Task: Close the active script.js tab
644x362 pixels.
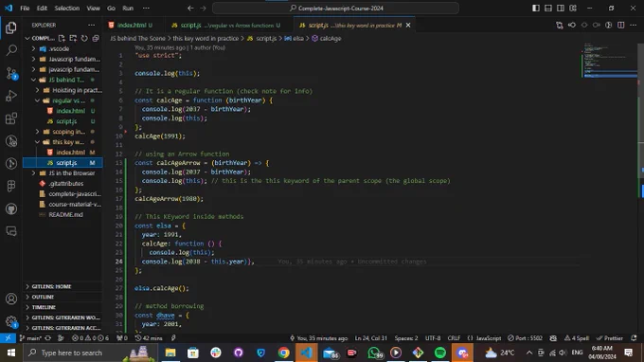Action: [x=408, y=25]
